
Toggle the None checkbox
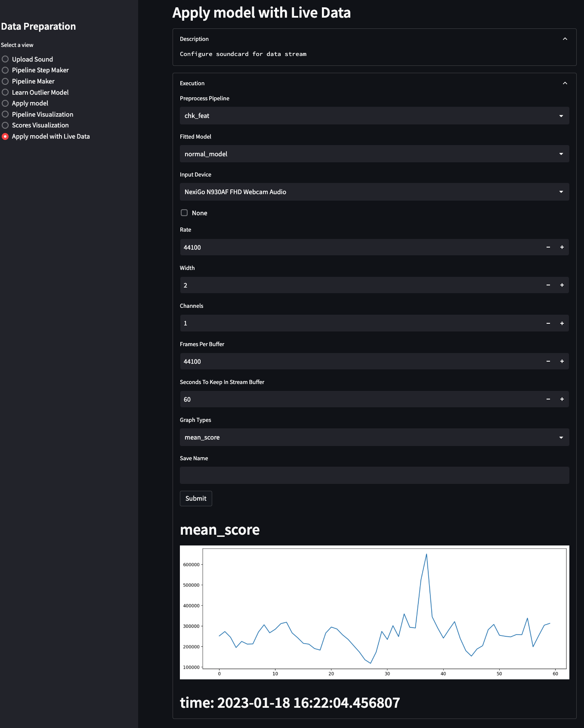tap(184, 213)
